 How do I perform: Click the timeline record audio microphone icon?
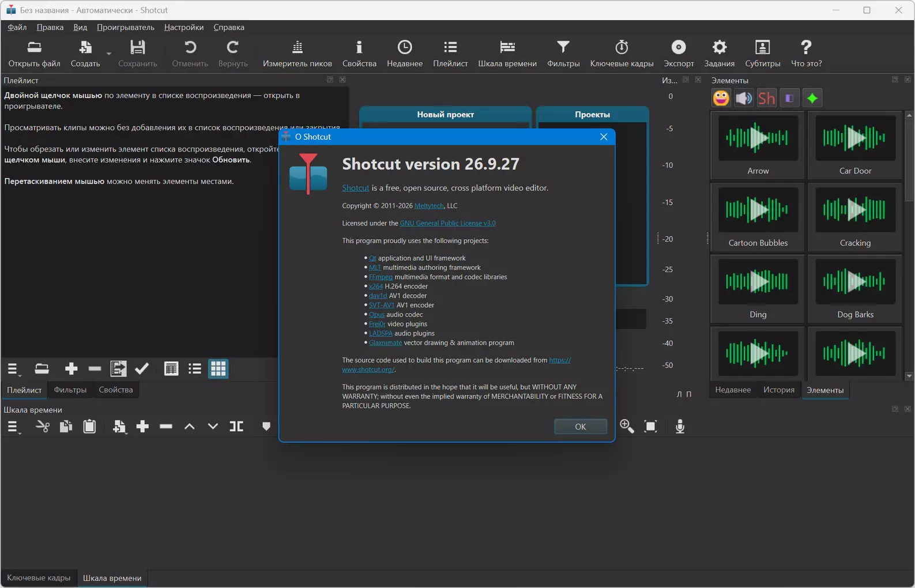click(x=680, y=427)
